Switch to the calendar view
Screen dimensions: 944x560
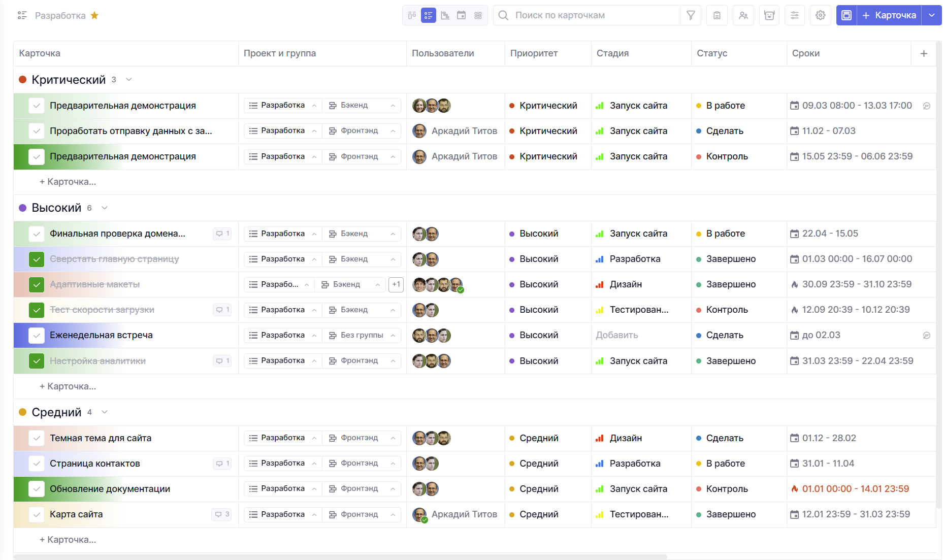click(x=461, y=15)
